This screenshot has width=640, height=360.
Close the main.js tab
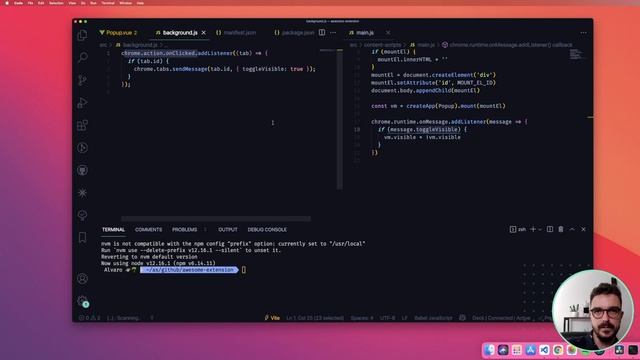click(x=388, y=33)
